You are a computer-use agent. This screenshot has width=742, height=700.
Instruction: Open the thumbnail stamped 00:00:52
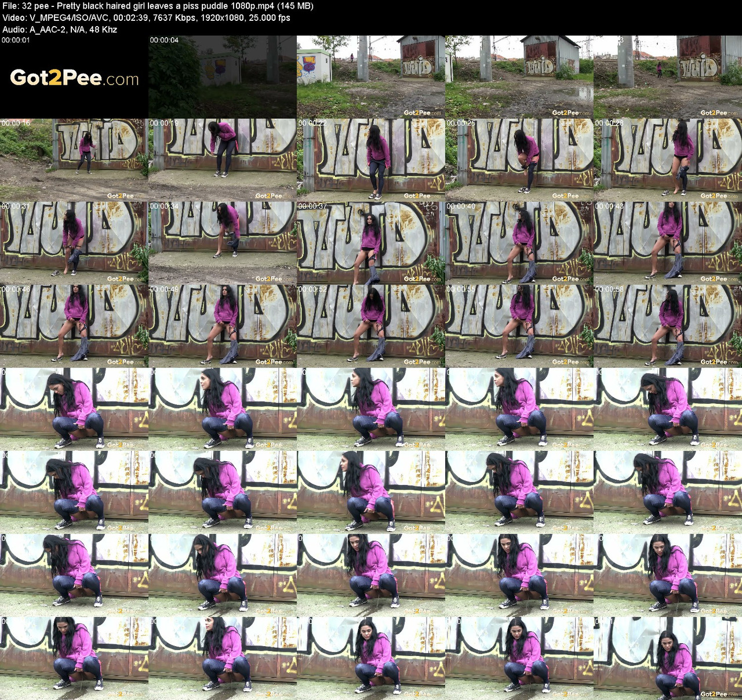(x=371, y=326)
